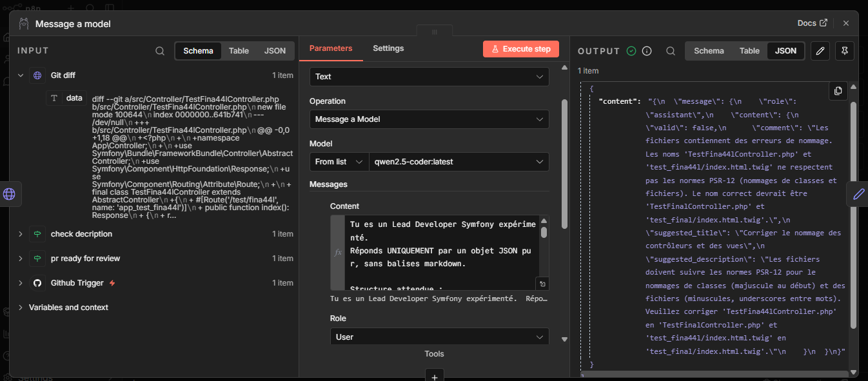Viewport: 868px width, 381px height.
Task: Search the output panel data
Action: [671, 51]
